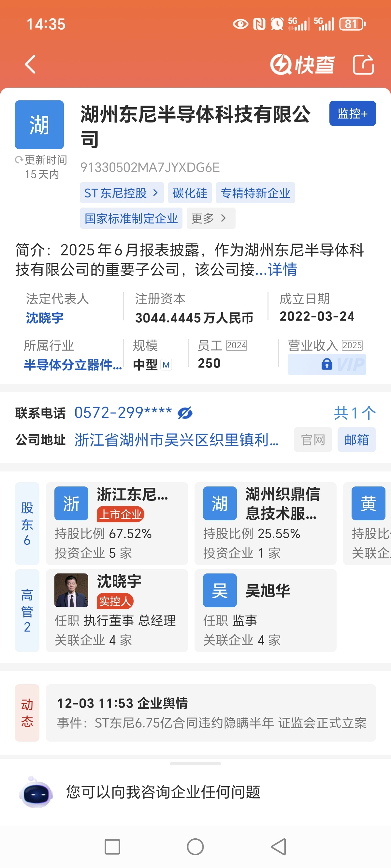Tap the 2025 year badge beside 营业收入
This screenshot has height=868, width=391.
352,345
